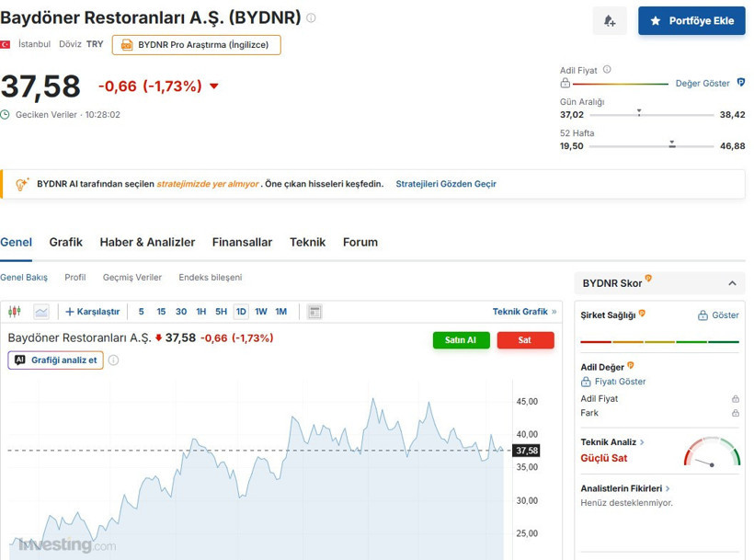Open Haber & Analizler tab
This screenshot has height=560, width=754.
pyautogui.click(x=147, y=242)
